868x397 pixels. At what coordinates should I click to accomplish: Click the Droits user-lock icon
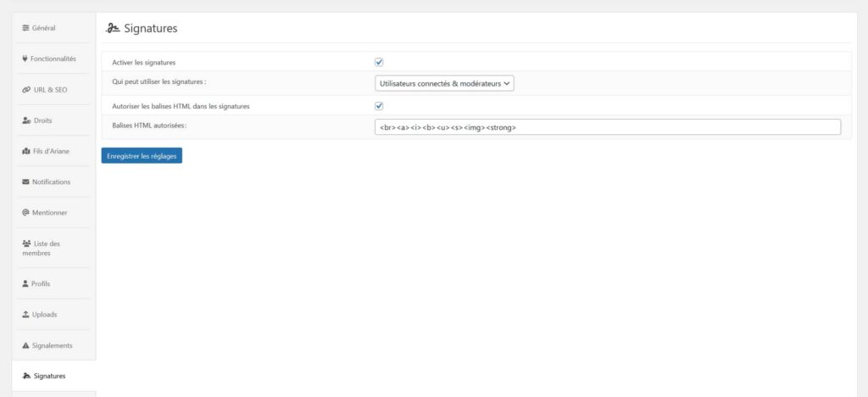(x=26, y=120)
